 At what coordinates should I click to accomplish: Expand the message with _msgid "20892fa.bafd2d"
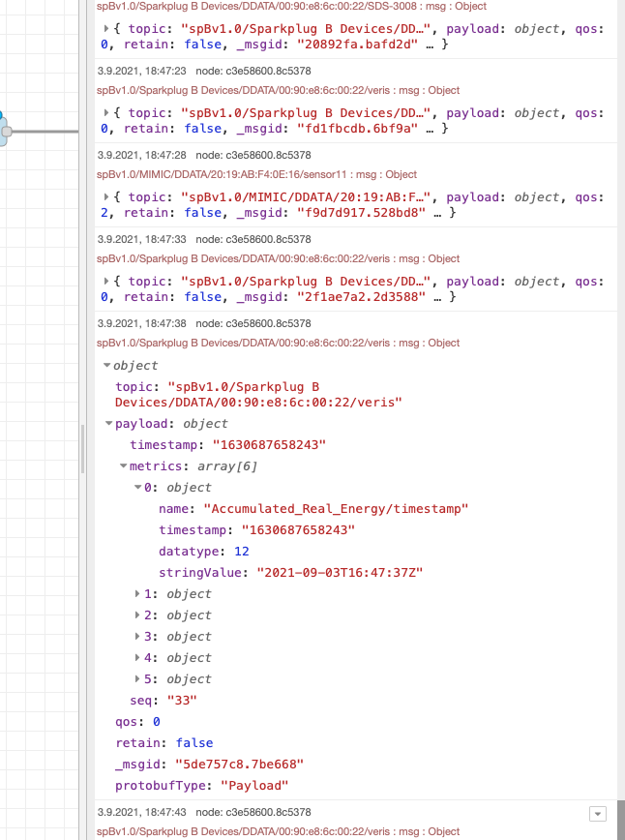coord(106,29)
